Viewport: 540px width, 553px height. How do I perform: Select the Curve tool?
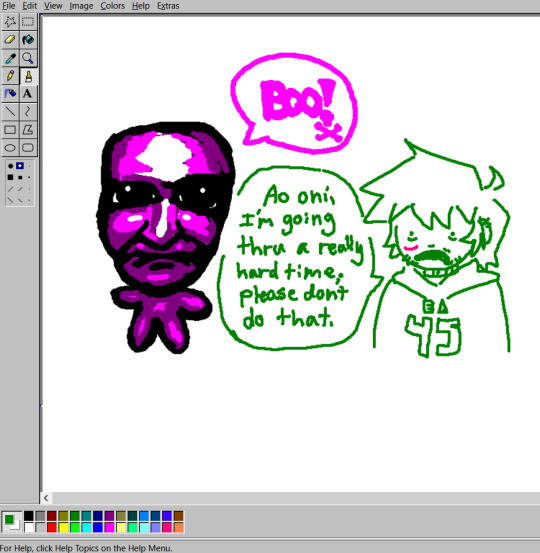[x=28, y=111]
